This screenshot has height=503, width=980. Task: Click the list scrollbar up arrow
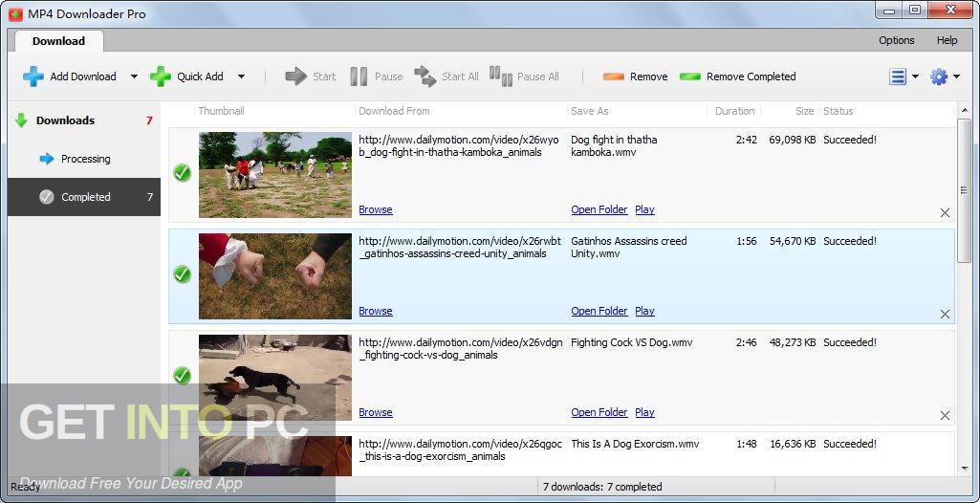point(965,109)
